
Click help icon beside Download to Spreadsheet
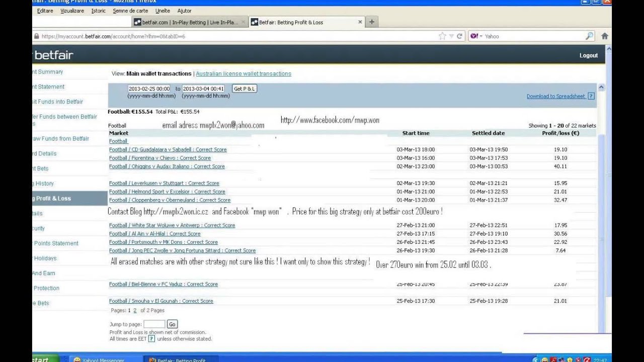[x=591, y=96]
